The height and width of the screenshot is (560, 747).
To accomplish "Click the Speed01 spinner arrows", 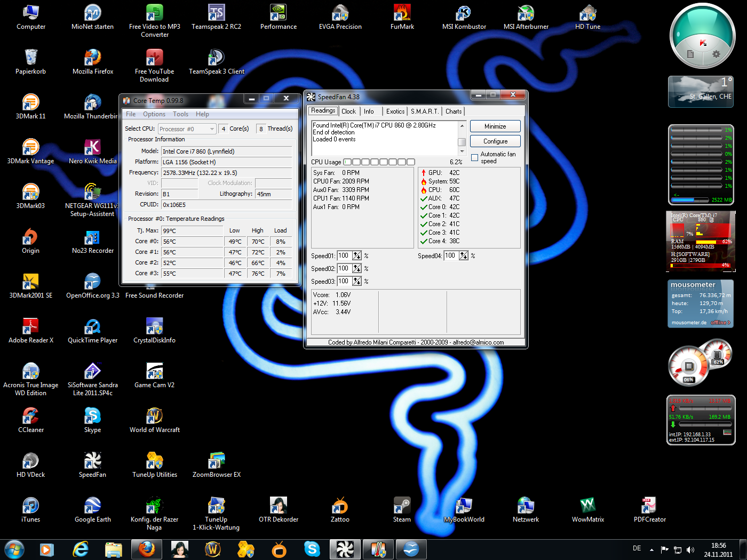I will click(x=357, y=255).
